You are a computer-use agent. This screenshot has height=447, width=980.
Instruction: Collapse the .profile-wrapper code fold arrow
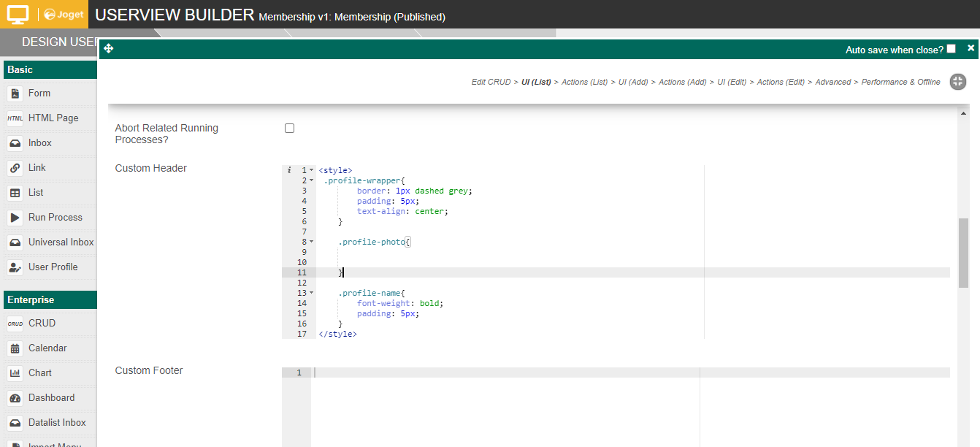(312, 180)
